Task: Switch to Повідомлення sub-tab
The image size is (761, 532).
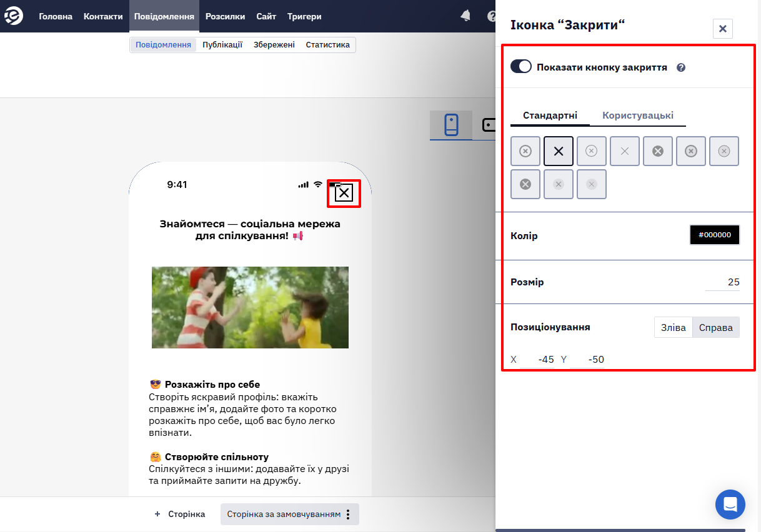Action: click(163, 45)
